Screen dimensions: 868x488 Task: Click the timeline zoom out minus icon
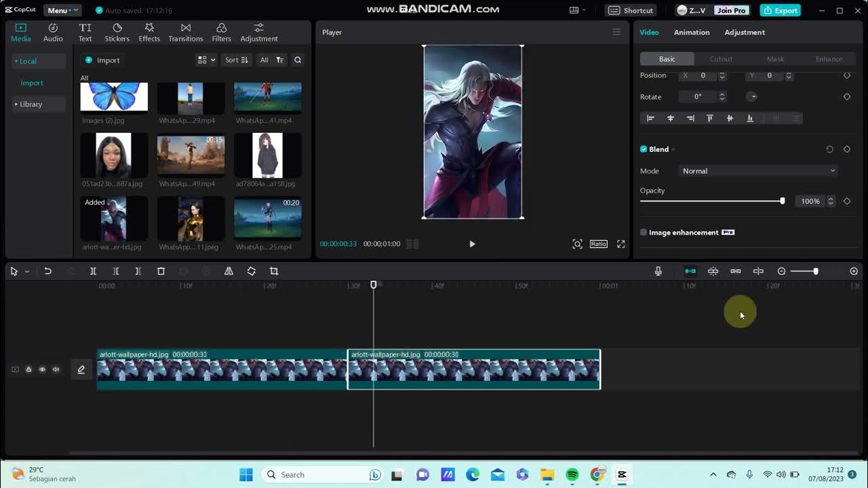click(x=781, y=271)
